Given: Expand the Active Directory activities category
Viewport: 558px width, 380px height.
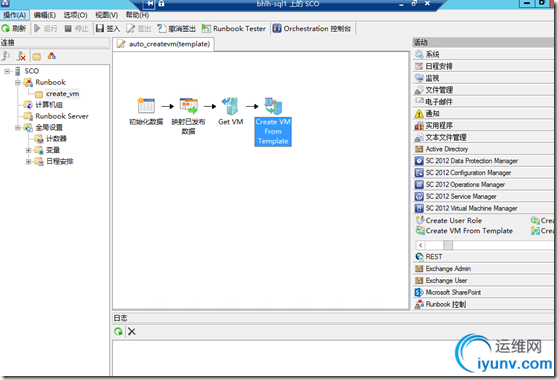Looking at the screenshot, I should tap(483, 149).
